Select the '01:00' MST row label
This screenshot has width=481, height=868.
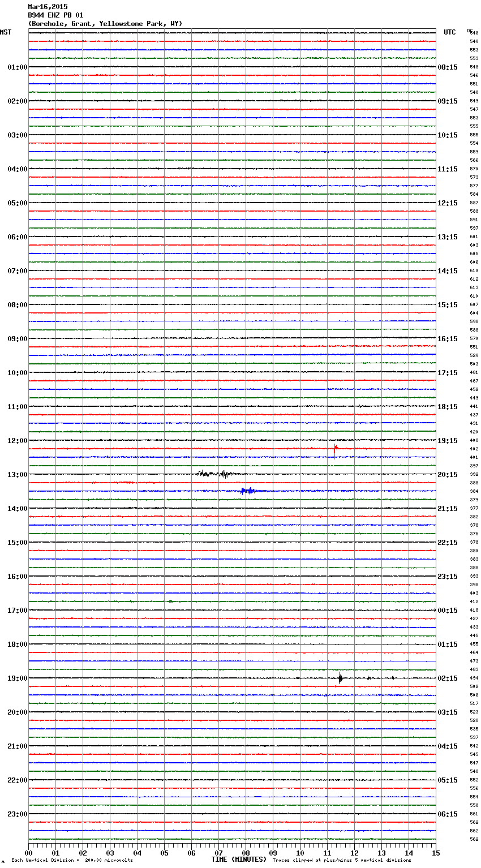[18, 67]
